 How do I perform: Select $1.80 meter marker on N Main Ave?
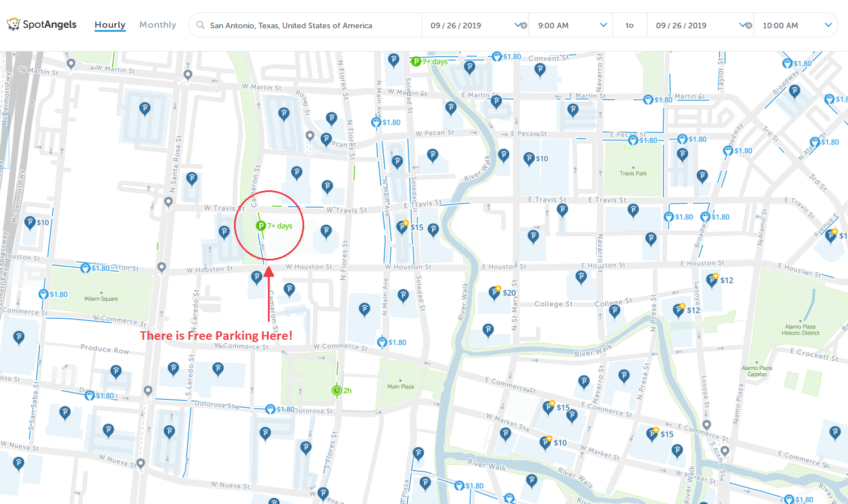tap(376, 122)
